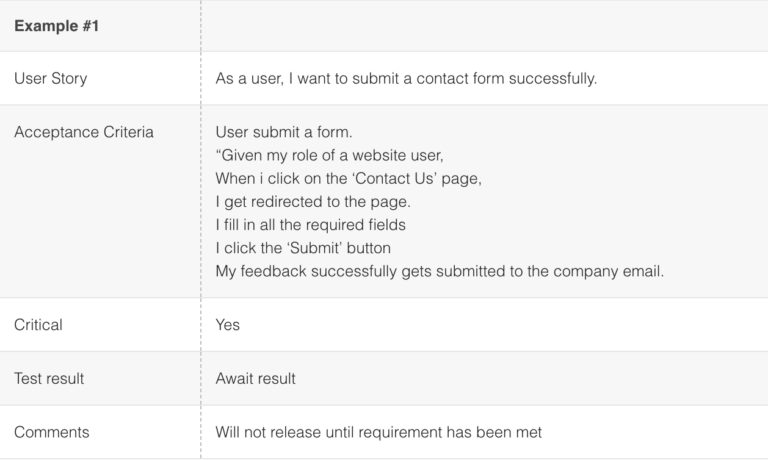Viewport: 768px width, 460px height.
Task: Select the 'User Story' row label
Action: pyautogui.click(x=50, y=78)
